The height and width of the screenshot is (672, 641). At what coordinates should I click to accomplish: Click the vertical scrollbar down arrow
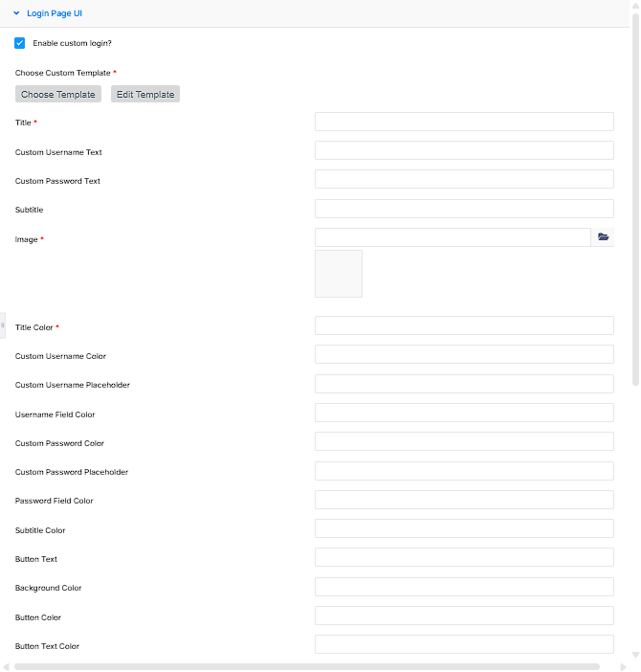click(635, 655)
